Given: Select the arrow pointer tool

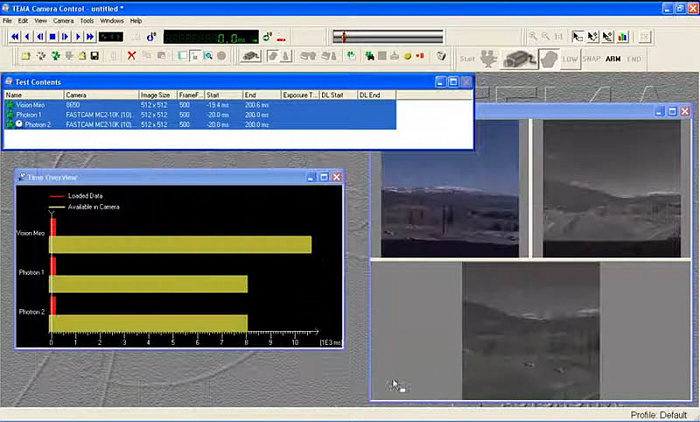Looking at the screenshot, I should click(x=578, y=37).
